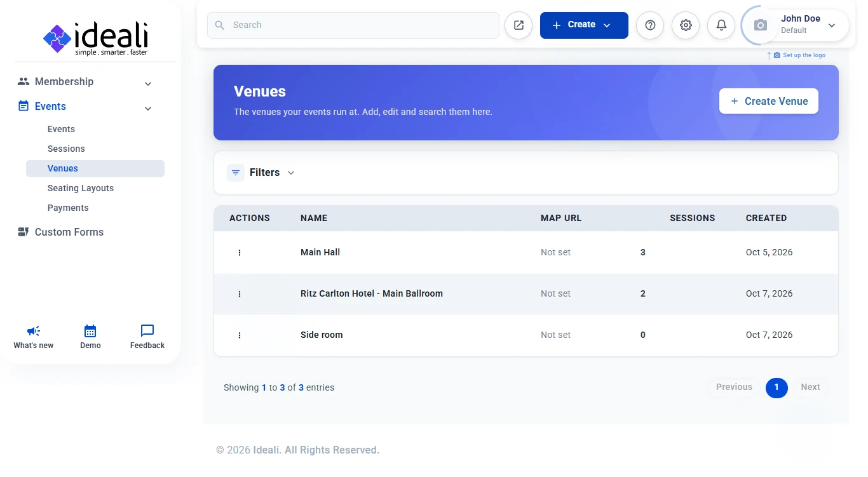Open the external link icon beside search
The image size is (868, 477).
[519, 25]
